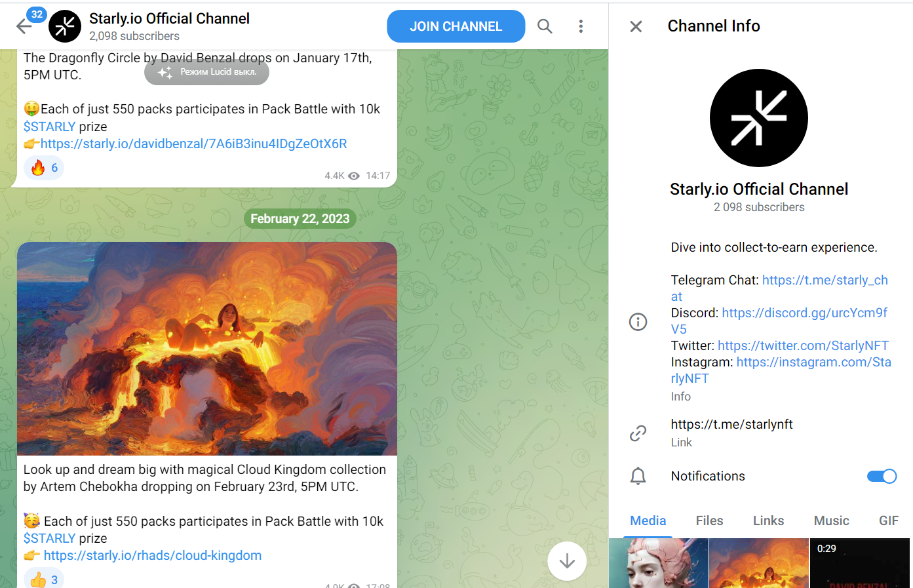Open the three-dot channel menu
Viewport: 913px width, 588px height.
coord(581,26)
